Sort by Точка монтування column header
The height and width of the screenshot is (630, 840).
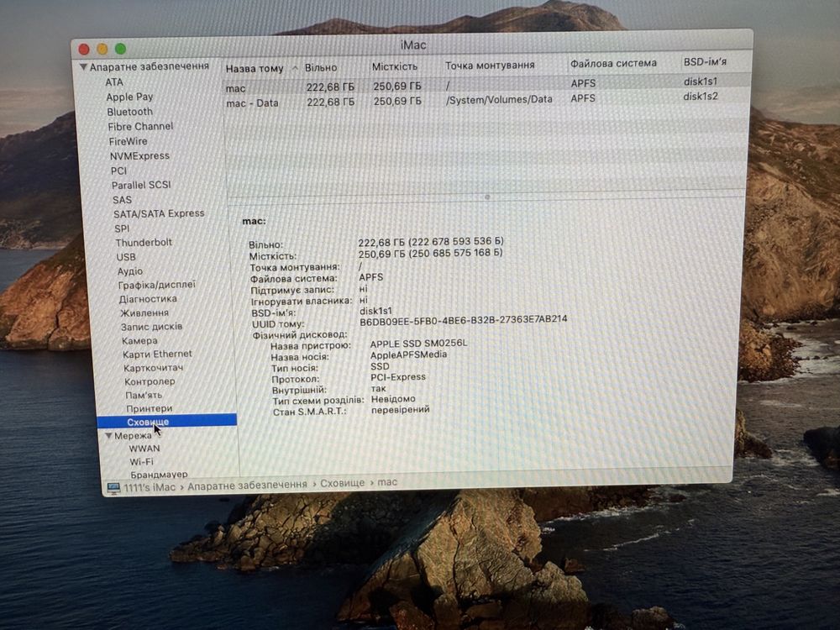[x=490, y=65]
